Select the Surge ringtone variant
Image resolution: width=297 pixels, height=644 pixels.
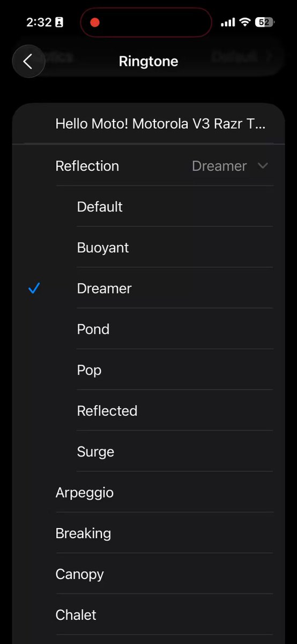pos(175,451)
